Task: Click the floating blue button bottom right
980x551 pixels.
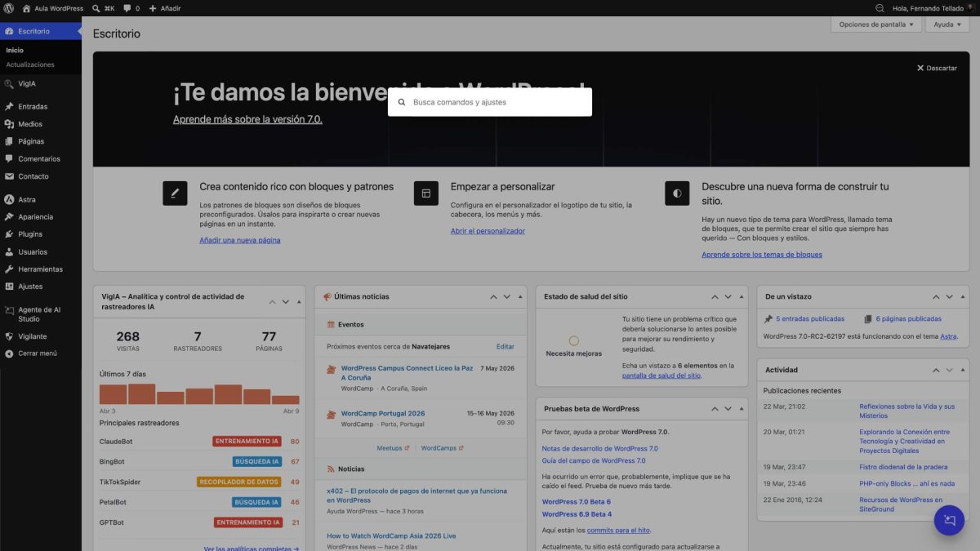Action: point(948,519)
